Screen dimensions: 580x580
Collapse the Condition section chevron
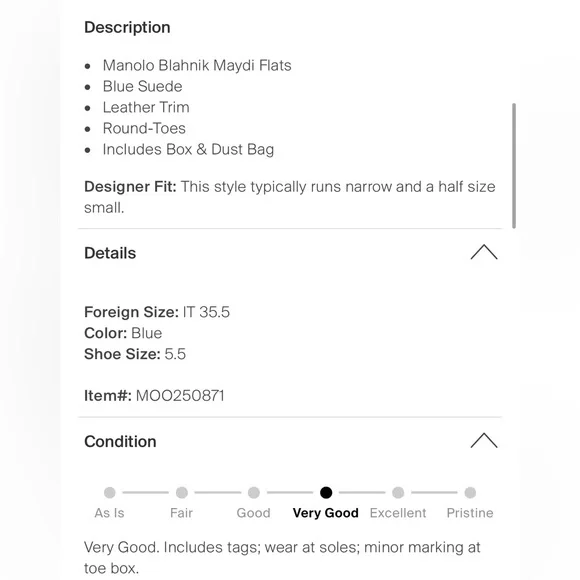(484, 441)
